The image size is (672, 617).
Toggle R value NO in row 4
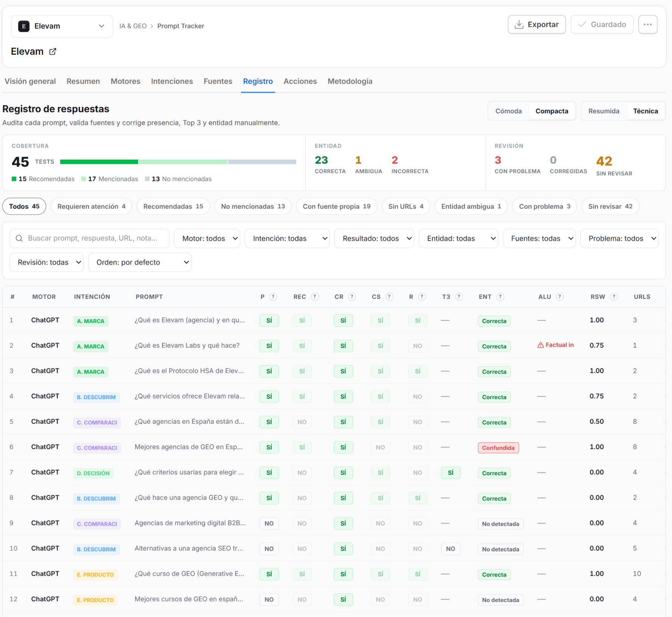418,397
